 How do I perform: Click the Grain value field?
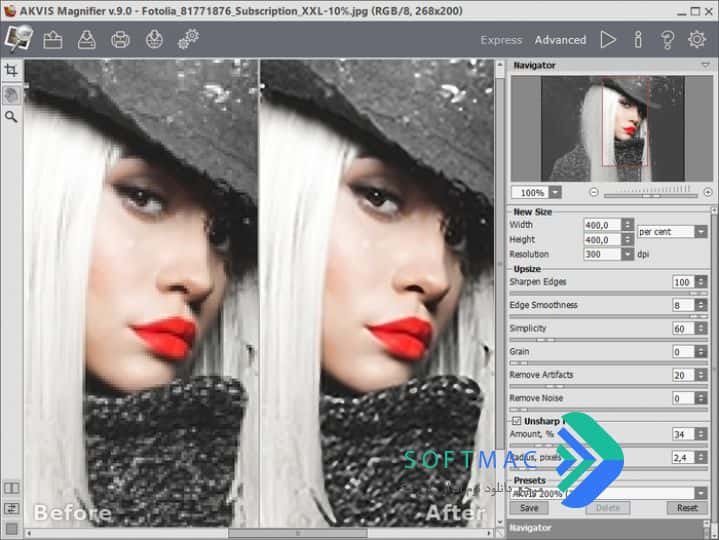683,352
